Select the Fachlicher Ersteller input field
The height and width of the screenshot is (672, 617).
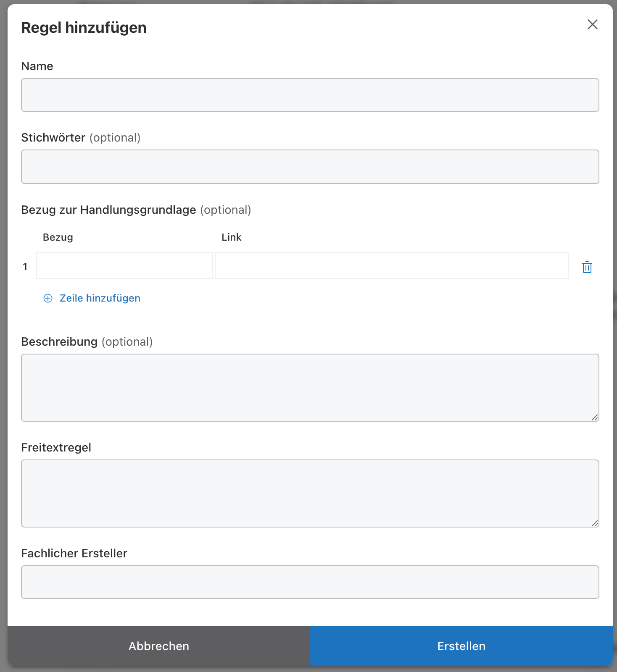[310, 582]
